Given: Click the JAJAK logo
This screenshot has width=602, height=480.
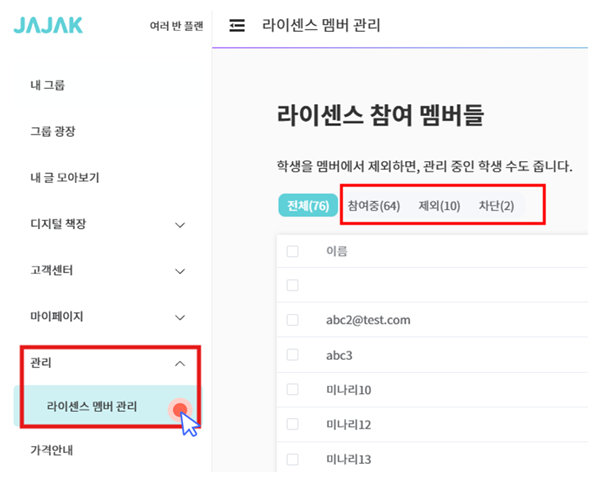Looking at the screenshot, I should point(46,25).
